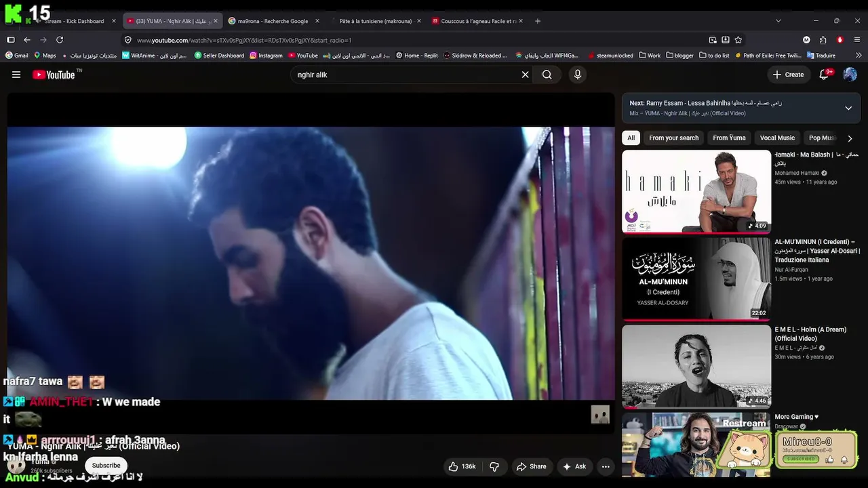Image resolution: width=868 pixels, height=488 pixels.
Task: Clear the 'nghir alik' search text
Action: coord(525,75)
